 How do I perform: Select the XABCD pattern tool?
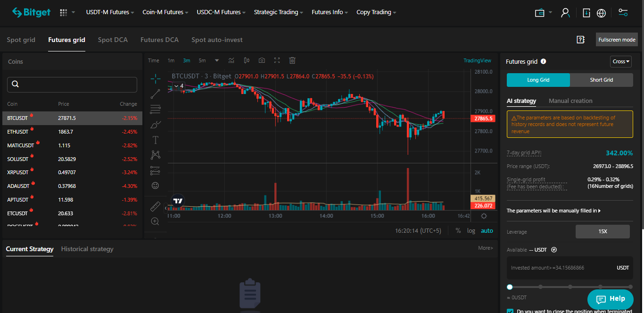coord(155,155)
